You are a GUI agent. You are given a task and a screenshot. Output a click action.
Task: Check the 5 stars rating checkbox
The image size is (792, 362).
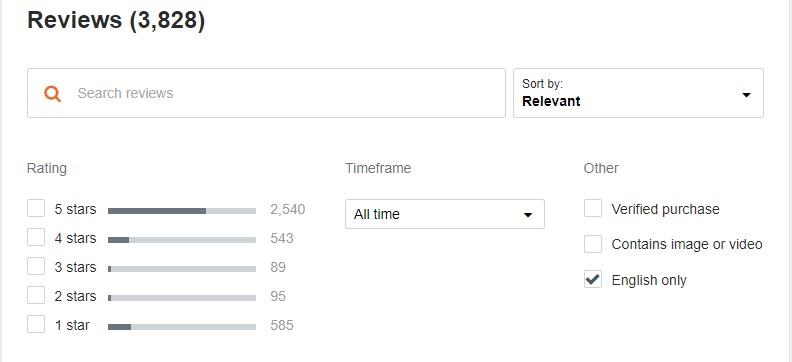(36, 208)
